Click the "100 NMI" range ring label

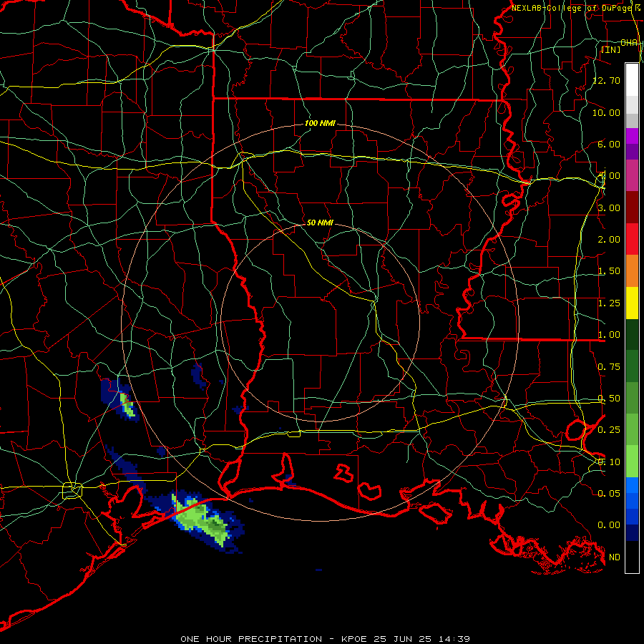(x=320, y=123)
